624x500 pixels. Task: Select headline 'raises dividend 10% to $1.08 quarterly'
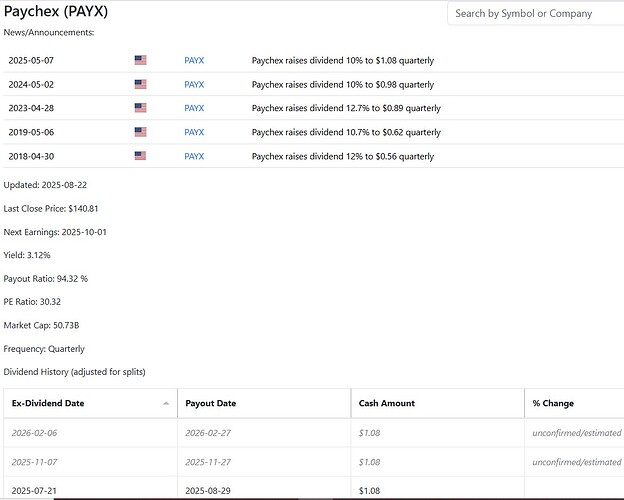360,61
